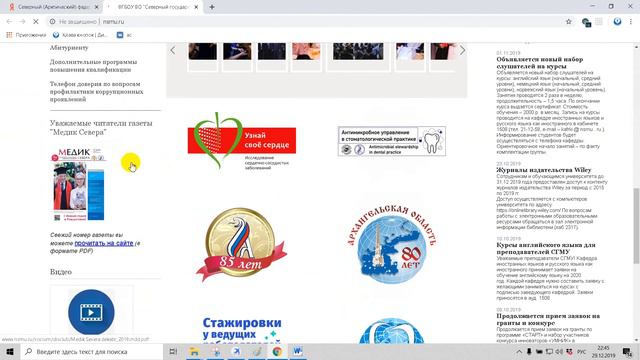This screenshot has height=360, width=640.
Task: Open the site security info icon
Action: (x=52, y=22)
